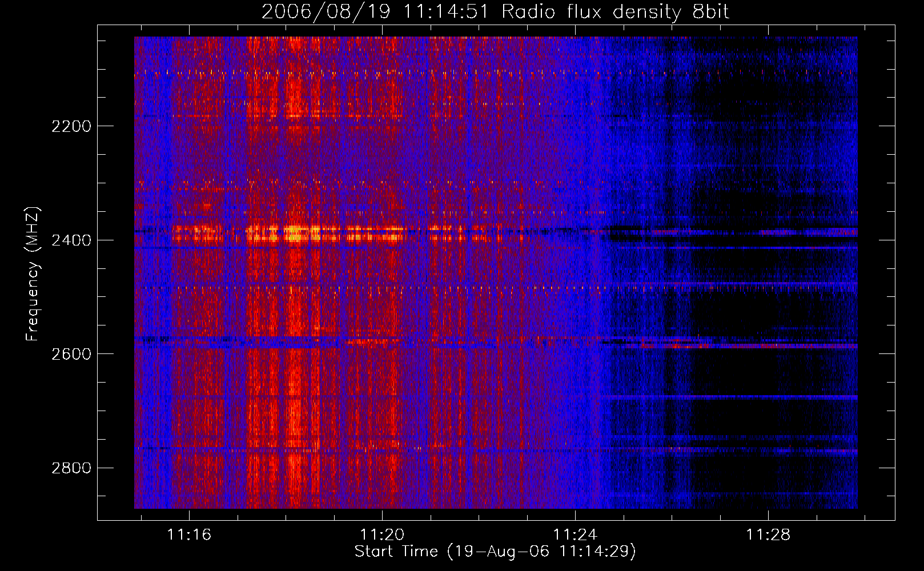Click the 'Start Time (19-Aug-06 11:14:29)' axis title
Viewport: 924px width, 571px height.
point(495,552)
